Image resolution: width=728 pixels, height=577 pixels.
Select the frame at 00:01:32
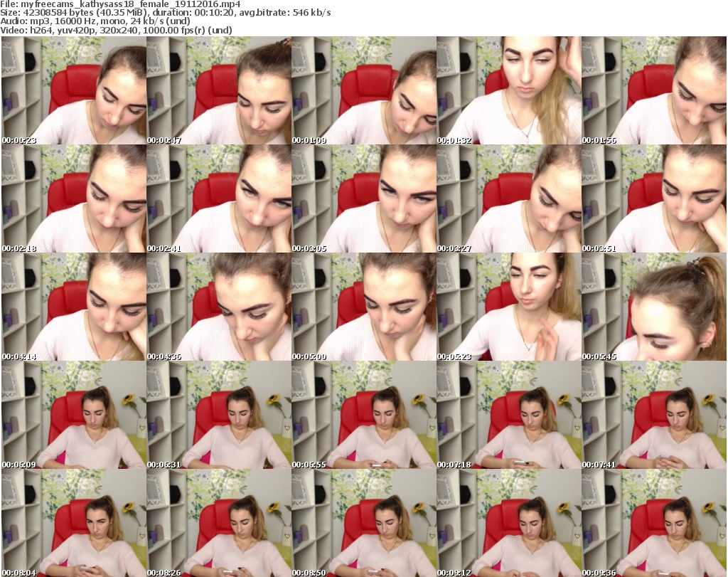click(509, 90)
